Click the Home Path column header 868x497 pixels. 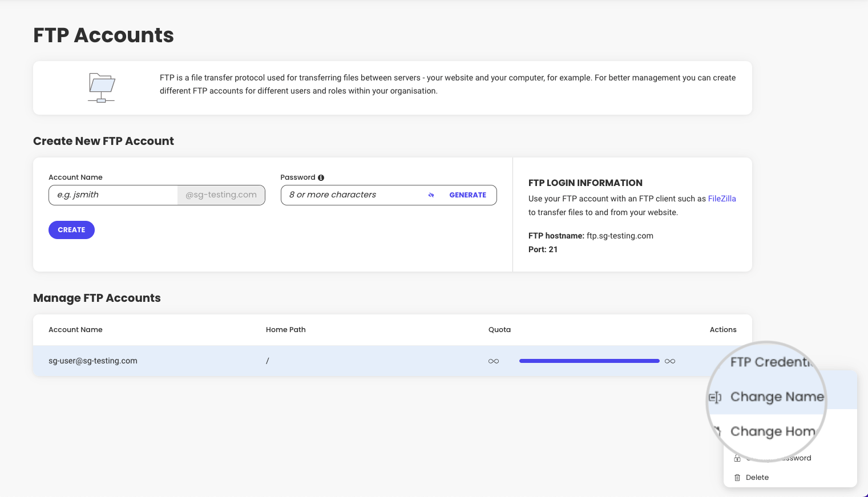point(286,330)
